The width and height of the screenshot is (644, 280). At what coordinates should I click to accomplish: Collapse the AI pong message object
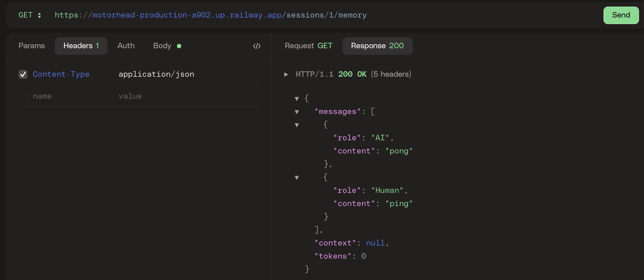[297, 125]
